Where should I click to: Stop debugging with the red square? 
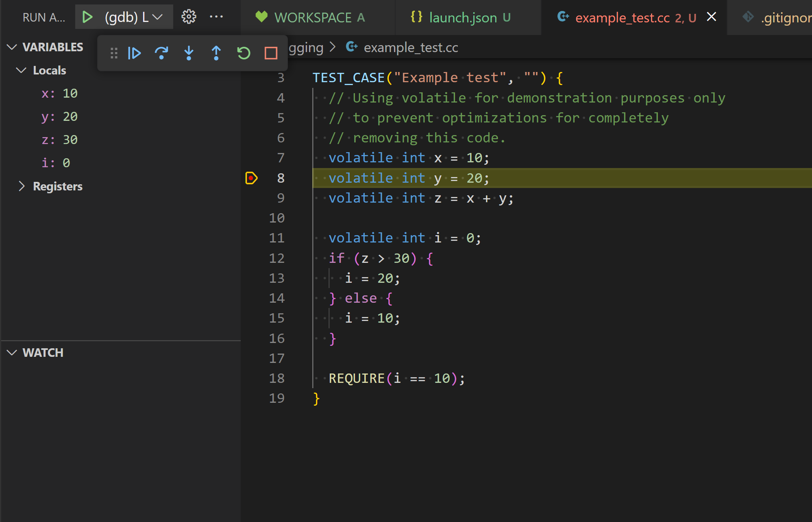pyautogui.click(x=271, y=53)
